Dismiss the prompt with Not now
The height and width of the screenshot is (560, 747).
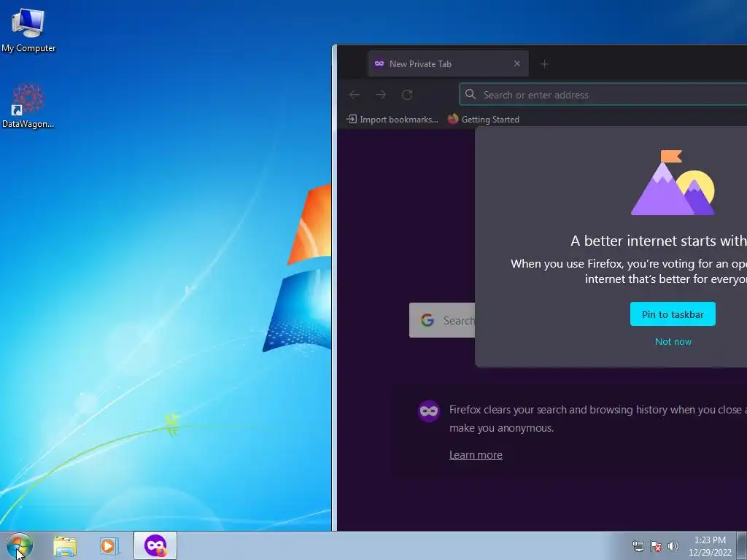pyautogui.click(x=673, y=341)
